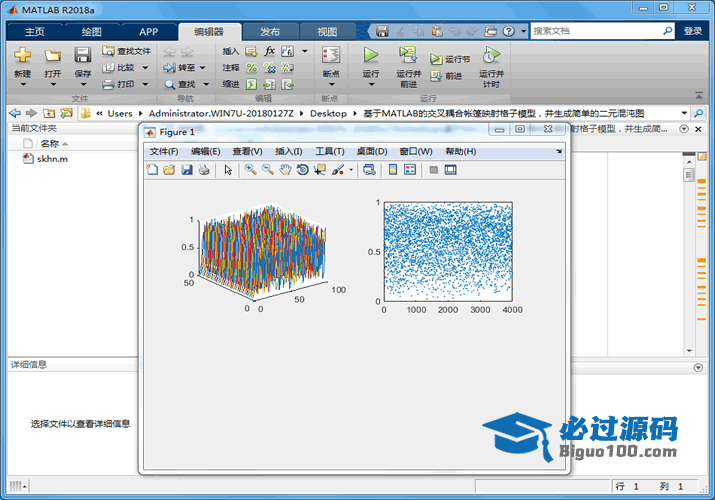
Task: Click the up one folder icon
Action: point(49,113)
